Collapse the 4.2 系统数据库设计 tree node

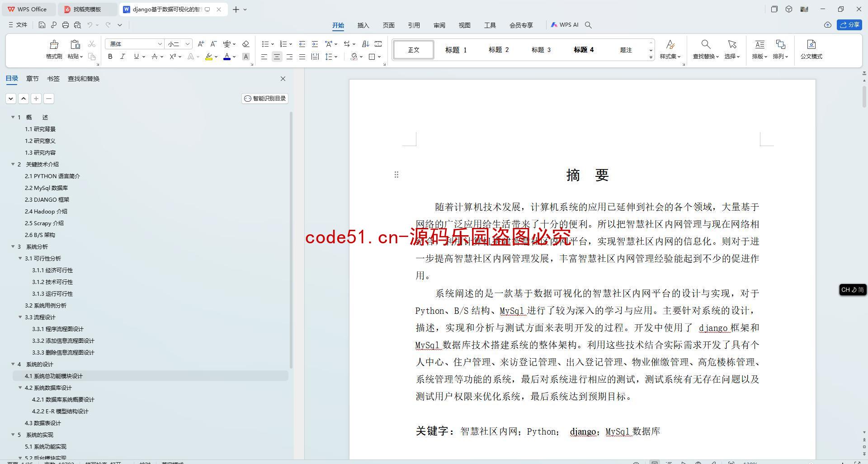(x=20, y=388)
